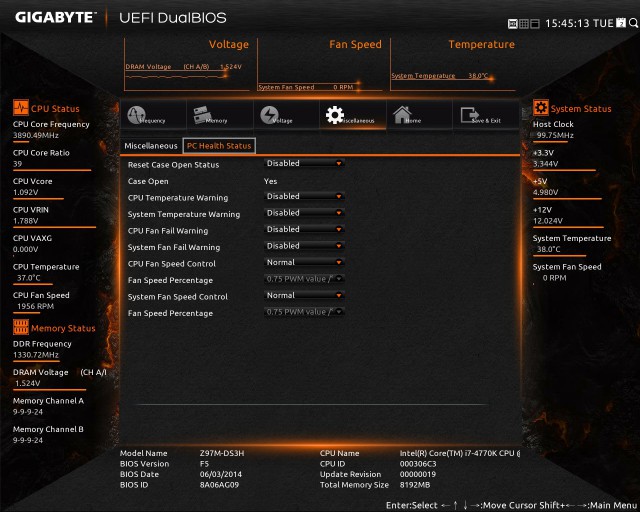Select the grid view mode icon
Viewport: 640px width, 512px height.
click(x=524, y=24)
